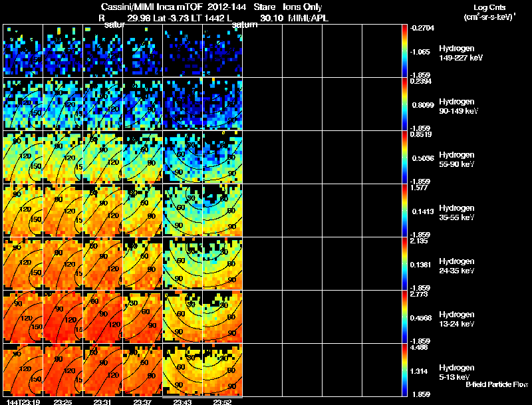
Task: Click the color scale next to Hydrogen 5-13 keV
Action: pyautogui.click(x=404, y=370)
